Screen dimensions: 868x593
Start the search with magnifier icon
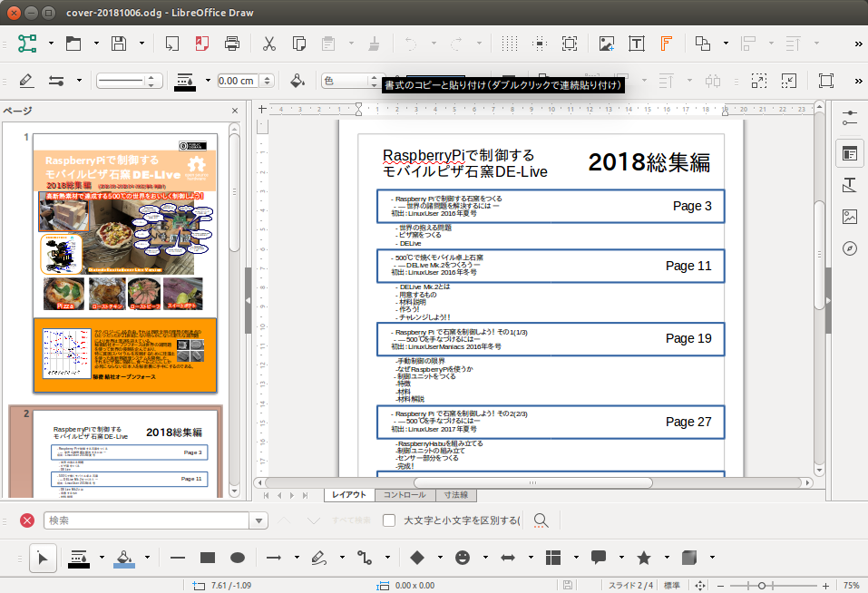541,520
